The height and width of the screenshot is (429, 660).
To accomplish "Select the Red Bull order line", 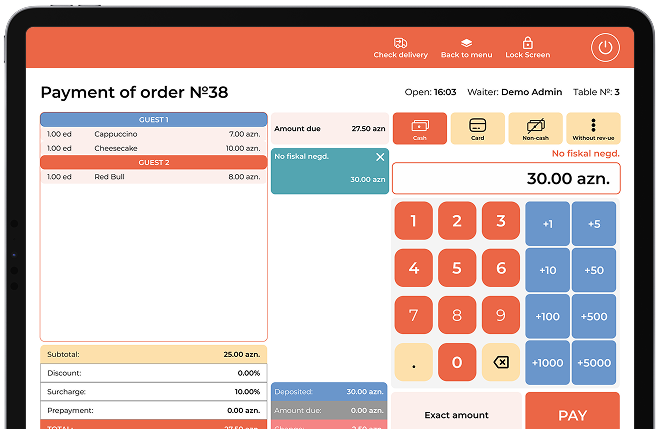I will coord(154,176).
